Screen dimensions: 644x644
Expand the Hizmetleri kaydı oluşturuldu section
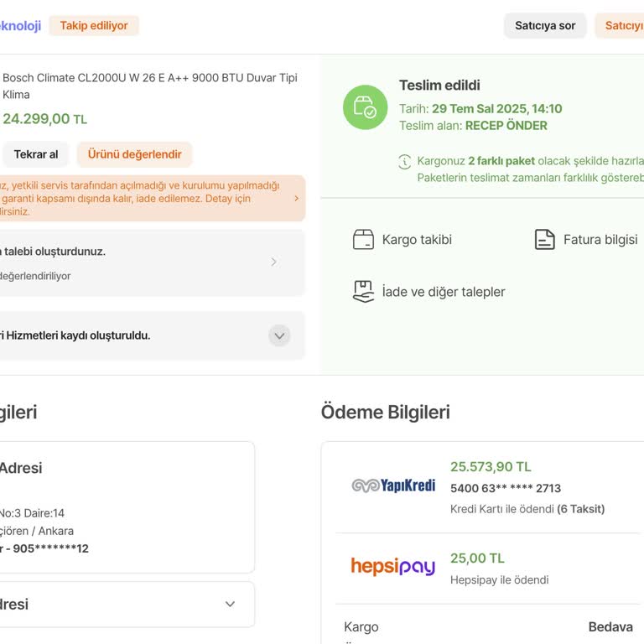pos(279,335)
